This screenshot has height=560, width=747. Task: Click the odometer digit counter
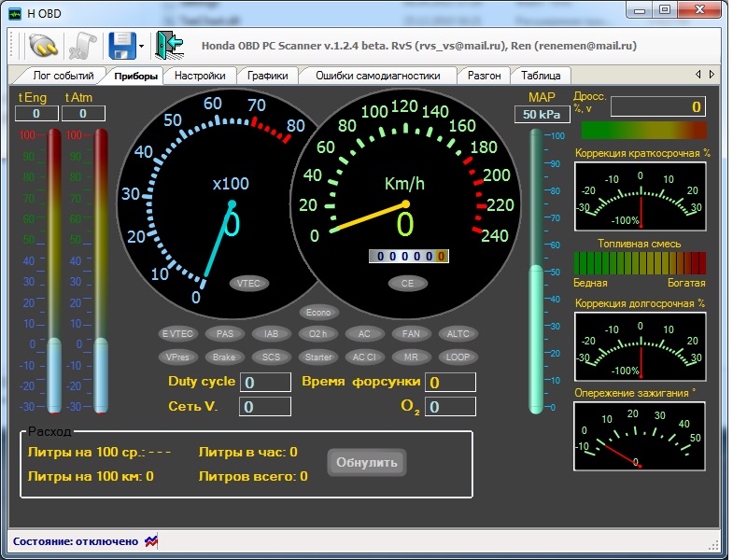[409, 256]
